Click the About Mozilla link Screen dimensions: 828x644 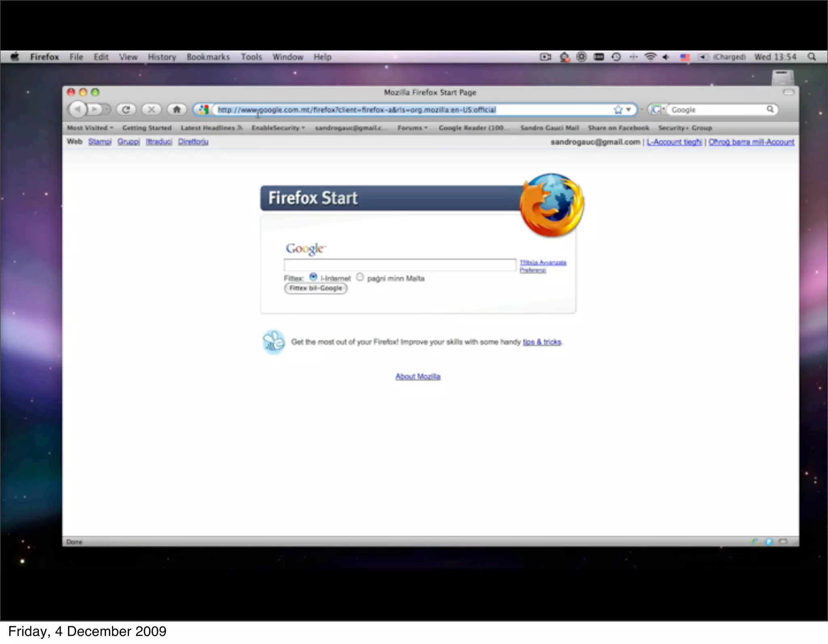418,376
